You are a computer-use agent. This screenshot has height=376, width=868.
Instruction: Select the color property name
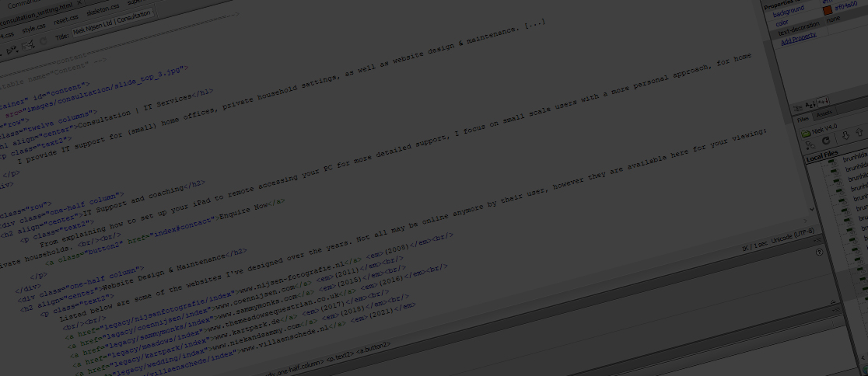pyautogui.click(x=782, y=23)
